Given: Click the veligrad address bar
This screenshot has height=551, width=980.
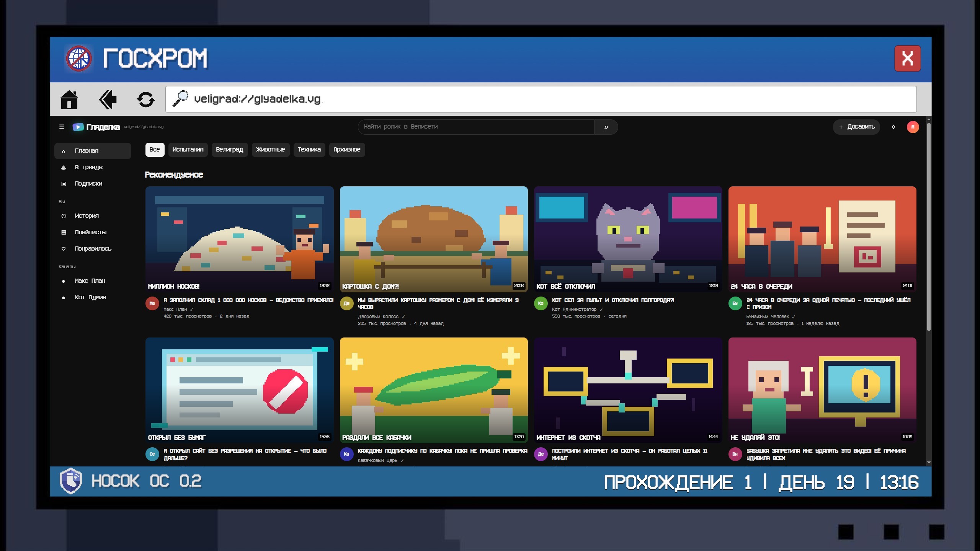Looking at the screenshot, I should (541, 99).
